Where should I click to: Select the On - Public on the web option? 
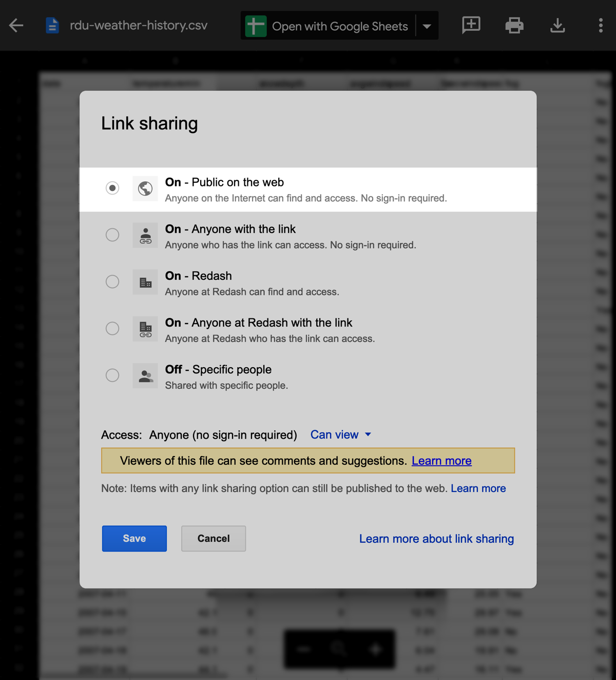[x=112, y=188]
